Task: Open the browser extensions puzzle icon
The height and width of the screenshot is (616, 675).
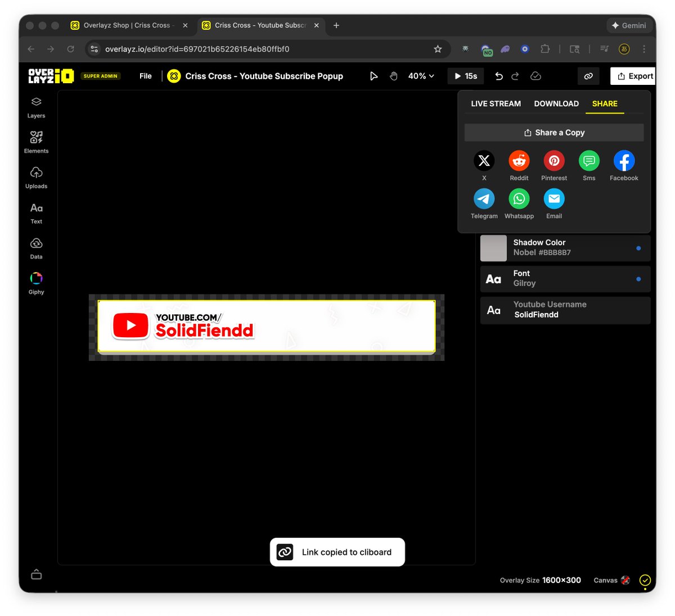Action: point(544,49)
